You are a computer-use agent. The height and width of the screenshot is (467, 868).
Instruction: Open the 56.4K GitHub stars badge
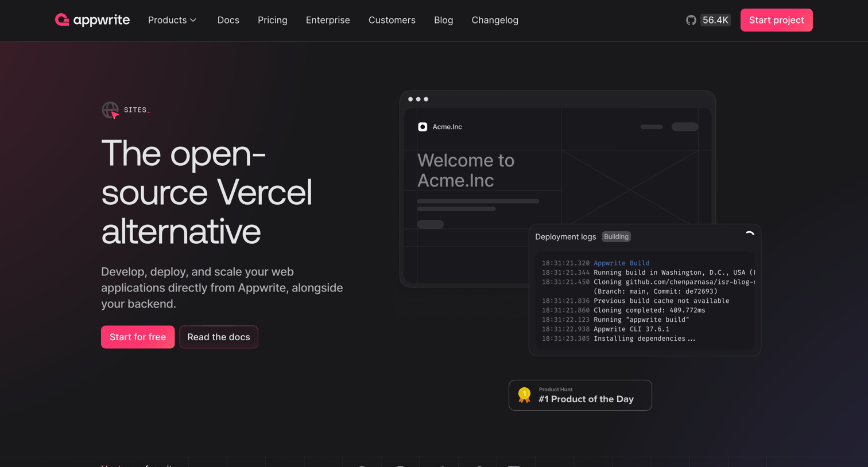(x=715, y=20)
